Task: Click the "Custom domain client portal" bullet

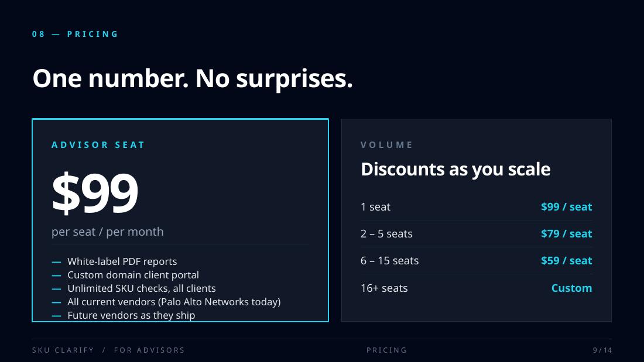Action: pos(133,275)
